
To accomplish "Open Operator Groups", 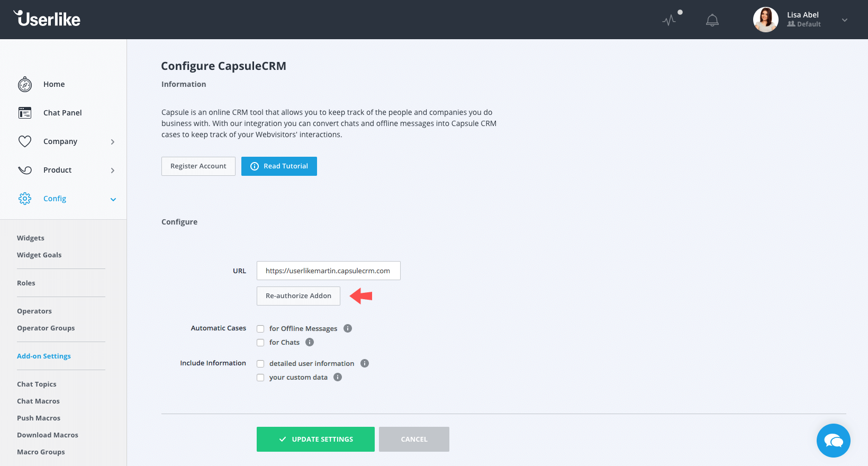I will point(46,328).
